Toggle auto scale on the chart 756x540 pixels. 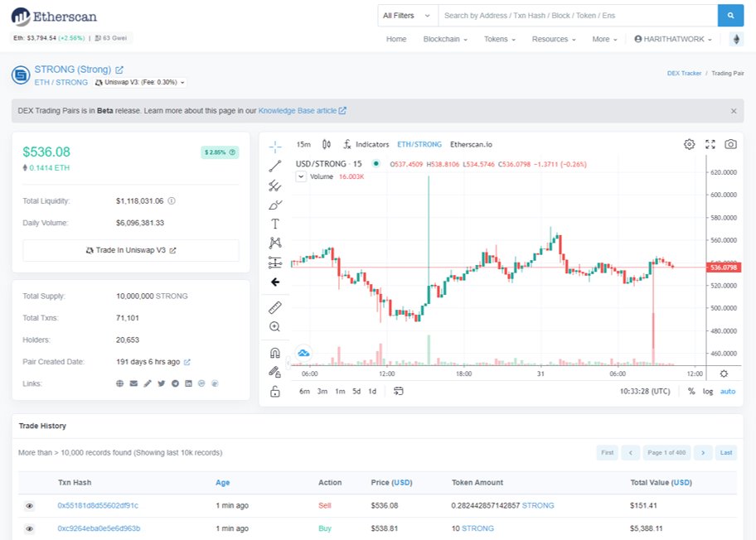[728, 391]
